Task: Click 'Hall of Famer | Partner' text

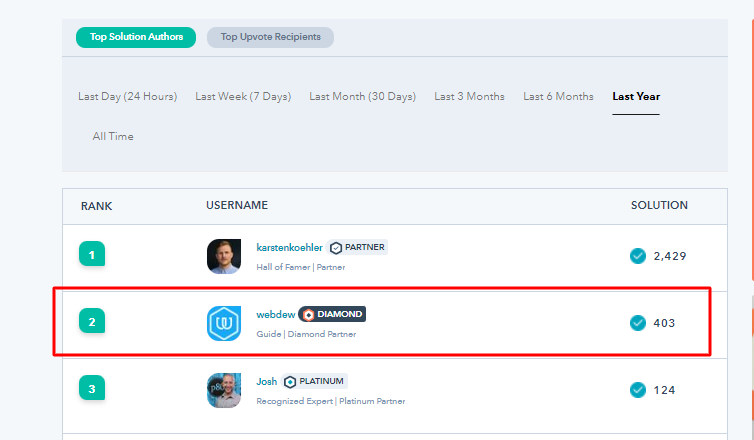Action: tap(301, 267)
